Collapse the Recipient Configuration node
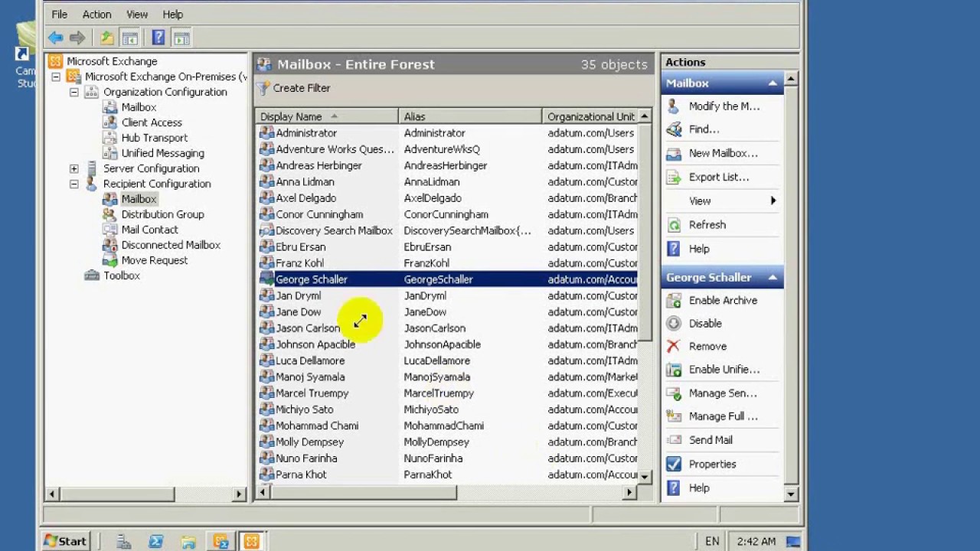The image size is (980, 551). click(x=73, y=184)
